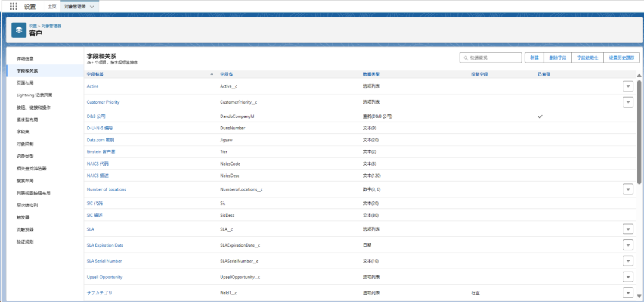644x302 pixels.
Task: Open the D&B 公司 field link
Action: (96, 116)
